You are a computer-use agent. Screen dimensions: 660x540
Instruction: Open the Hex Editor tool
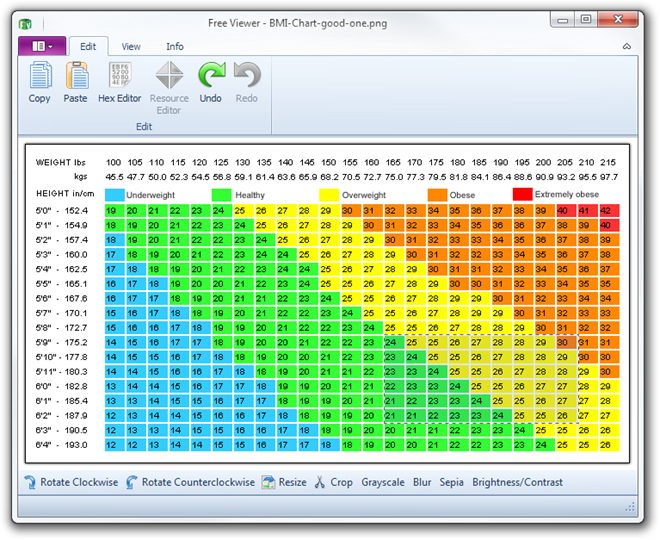[x=120, y=75]
